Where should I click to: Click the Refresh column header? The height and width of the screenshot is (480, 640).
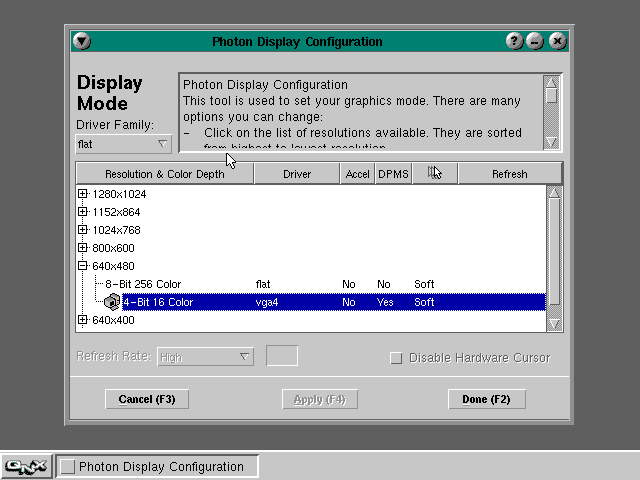[509, 174]
